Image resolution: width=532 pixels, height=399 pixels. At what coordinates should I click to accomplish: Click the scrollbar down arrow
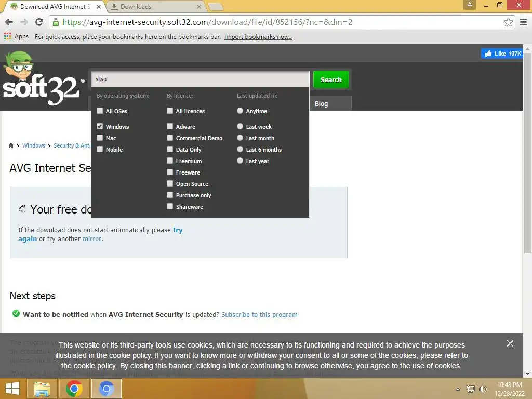527,374
